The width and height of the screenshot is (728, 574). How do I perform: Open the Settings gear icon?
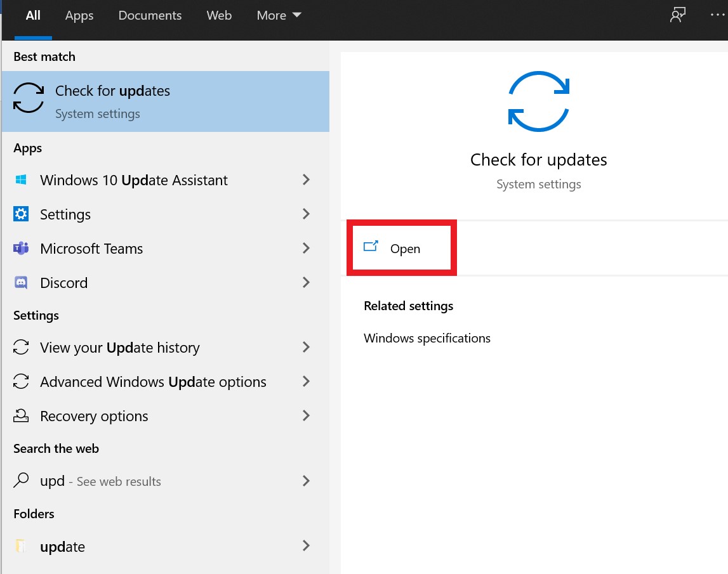tap(21, 214)
